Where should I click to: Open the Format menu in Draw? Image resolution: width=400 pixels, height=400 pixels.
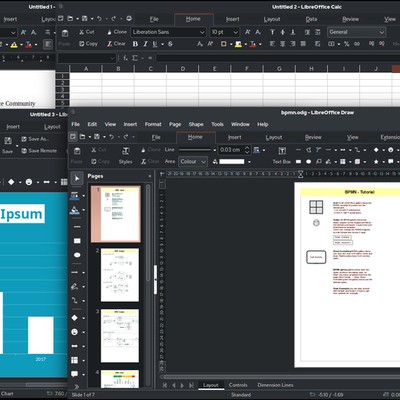153,124
